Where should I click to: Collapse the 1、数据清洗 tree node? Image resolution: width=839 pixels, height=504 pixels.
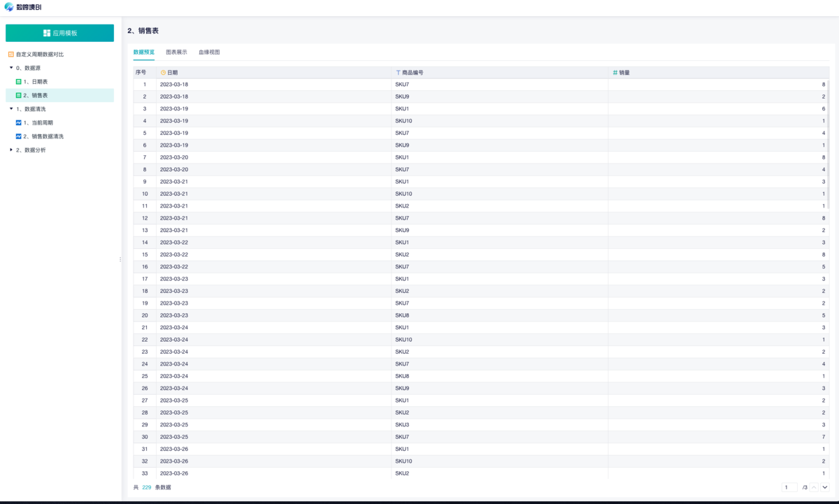[x=11, y=109]
